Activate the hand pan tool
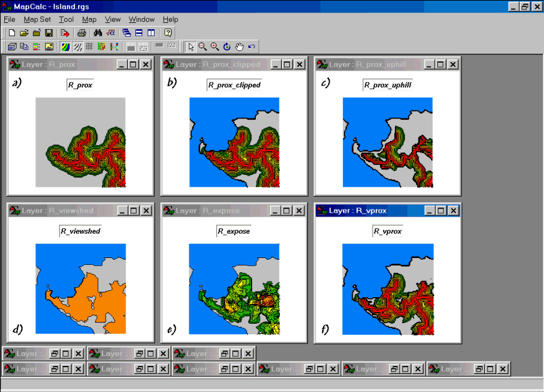 [239, 47]
